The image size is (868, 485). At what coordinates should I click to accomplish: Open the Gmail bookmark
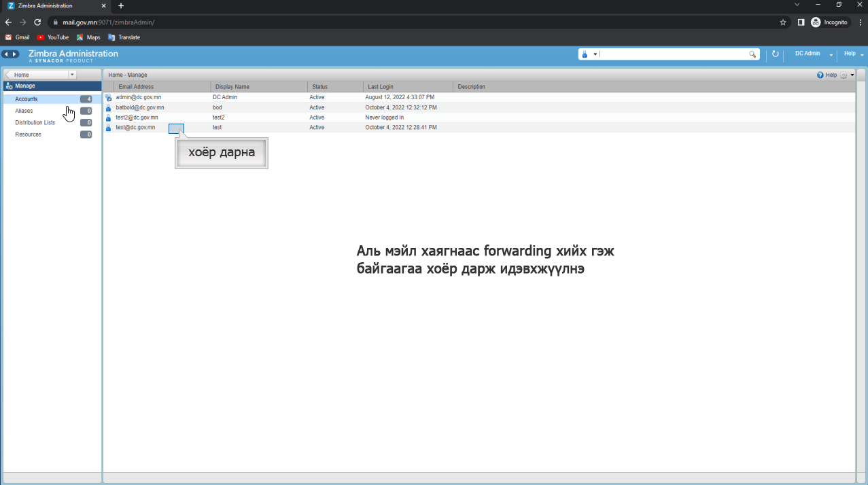18,37
